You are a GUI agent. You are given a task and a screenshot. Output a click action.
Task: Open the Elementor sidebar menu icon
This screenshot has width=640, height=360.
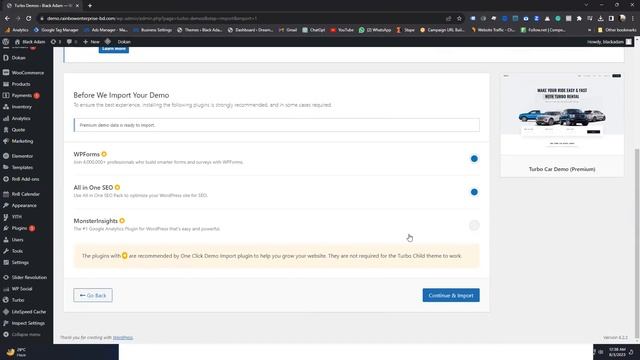(6, 156)
